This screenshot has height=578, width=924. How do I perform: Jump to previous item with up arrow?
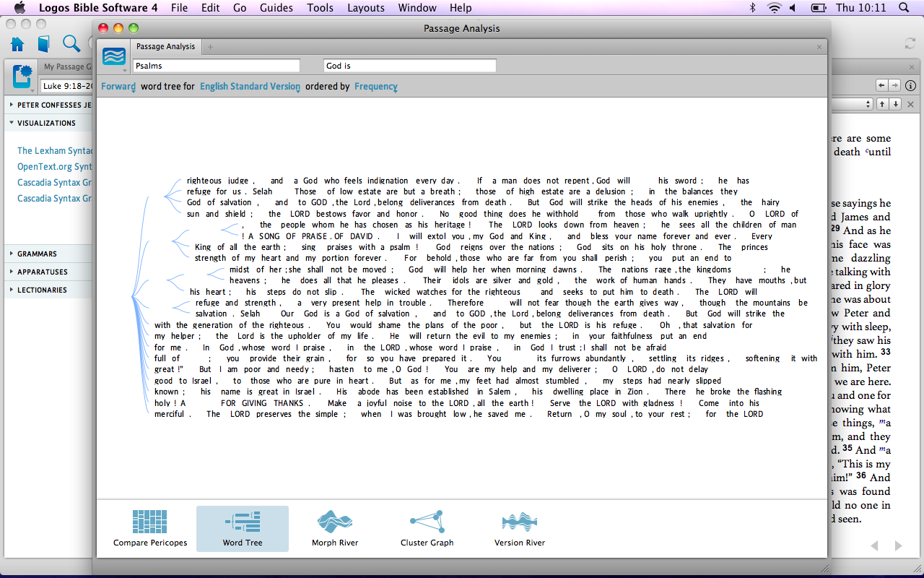pos(882,104)
